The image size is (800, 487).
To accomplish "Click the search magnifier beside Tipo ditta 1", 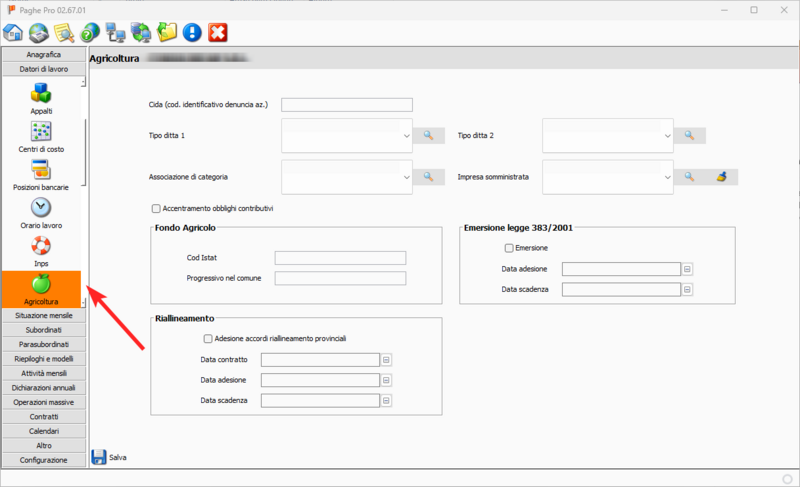I will [x=429, y=135].
